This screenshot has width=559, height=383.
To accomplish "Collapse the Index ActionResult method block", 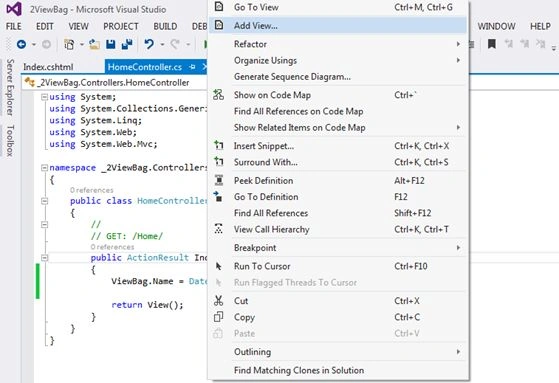I will click(x=44, y=257).
